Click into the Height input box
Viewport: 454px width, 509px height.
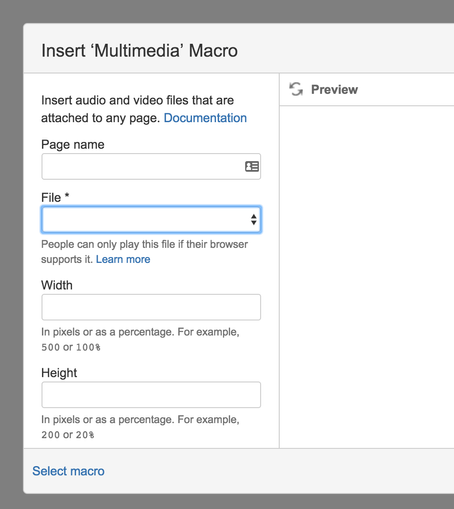151,395
